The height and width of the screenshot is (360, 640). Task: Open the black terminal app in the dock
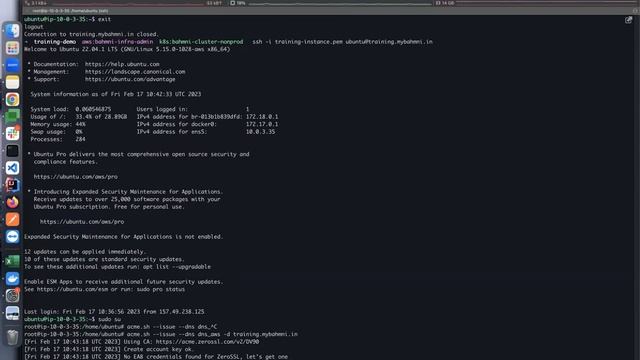click(12, 151)
